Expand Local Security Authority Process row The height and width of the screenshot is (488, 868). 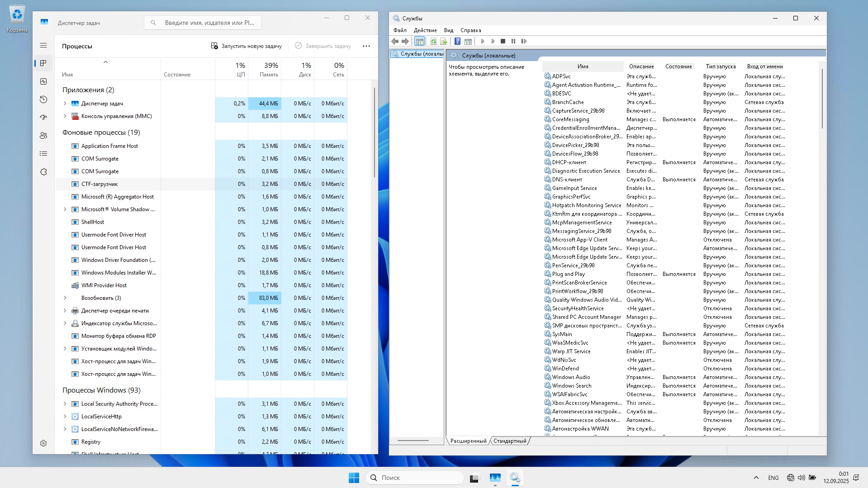coord(65,404)
